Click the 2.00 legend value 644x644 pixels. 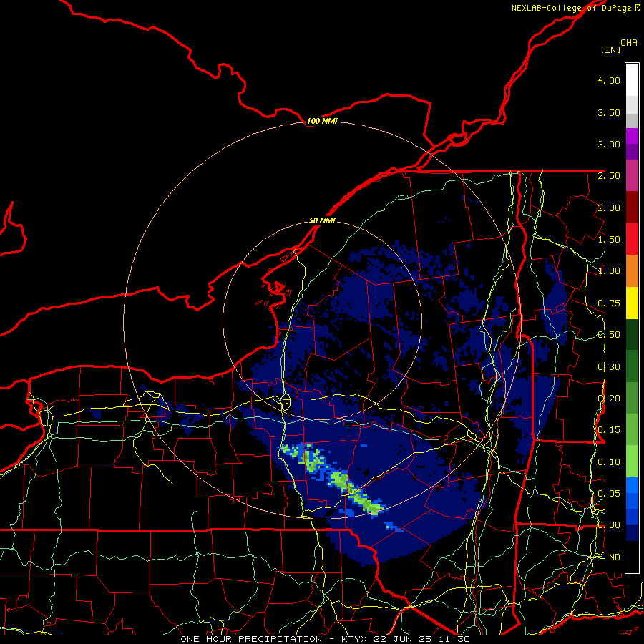(x=609, y=208)
